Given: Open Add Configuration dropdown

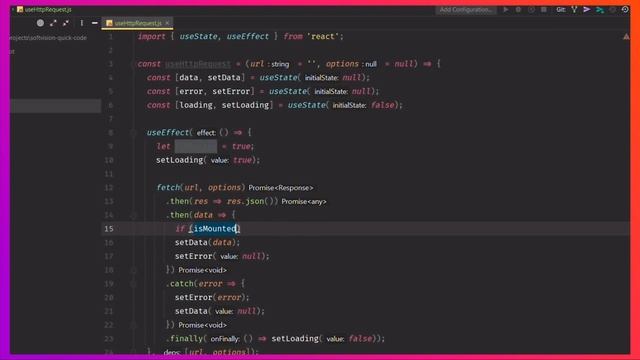Looking at the screenshot, I should pyautogui.click(x=466, y=9).
